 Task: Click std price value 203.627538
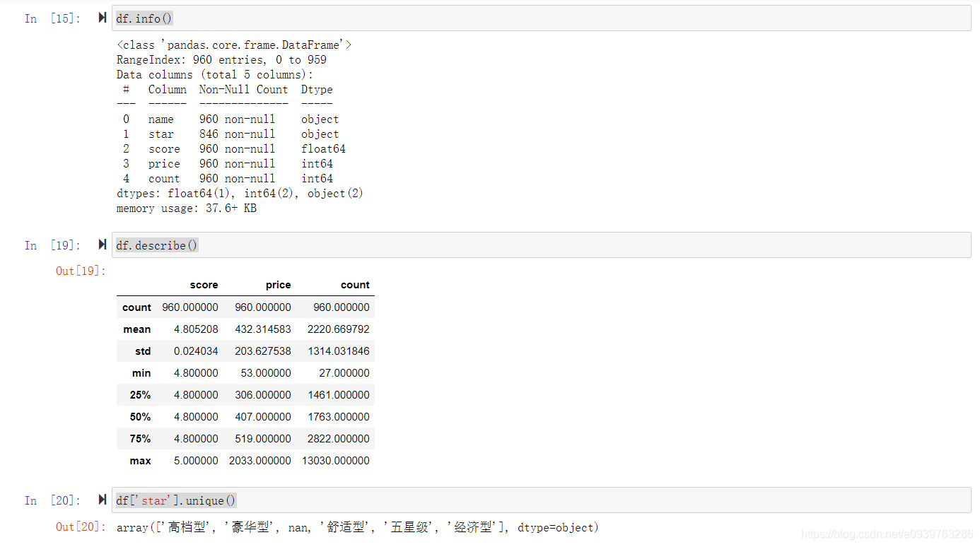(x=263, y=351)
